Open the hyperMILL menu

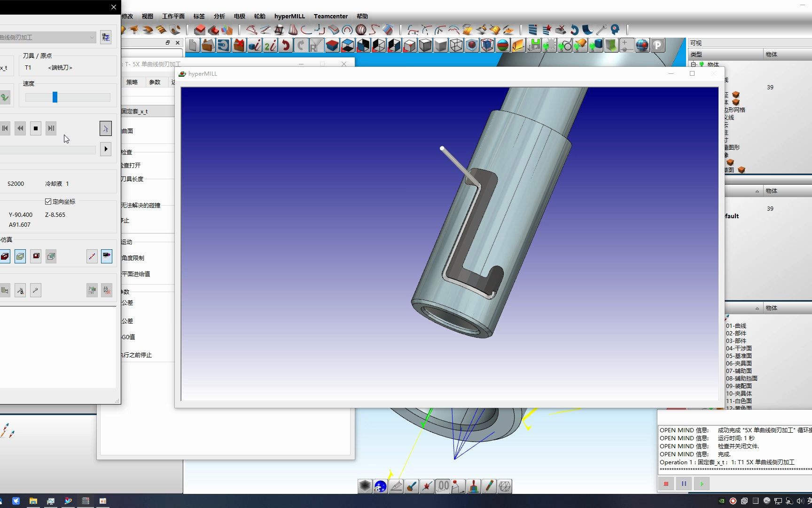tap(289, 16)
